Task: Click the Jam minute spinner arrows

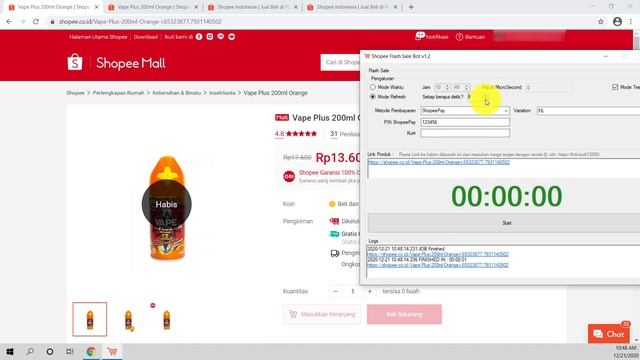Action: click(467, 87)
